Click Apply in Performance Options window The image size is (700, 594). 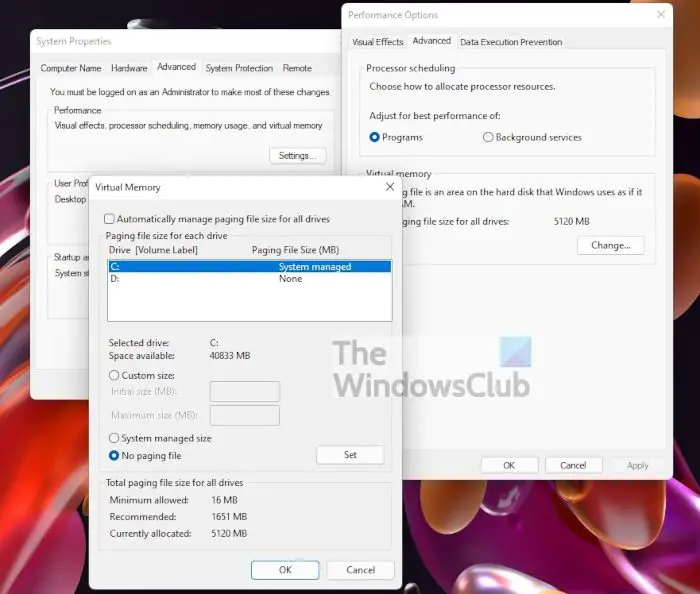point(637,465)
